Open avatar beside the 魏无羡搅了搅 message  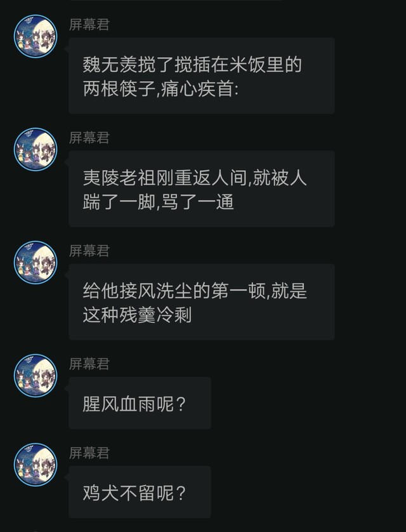point(36,36)
